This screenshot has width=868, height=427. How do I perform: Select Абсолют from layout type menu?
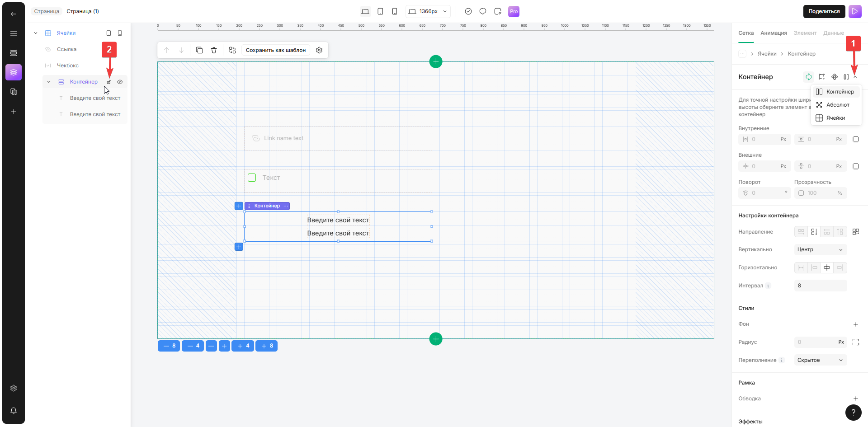837,105
